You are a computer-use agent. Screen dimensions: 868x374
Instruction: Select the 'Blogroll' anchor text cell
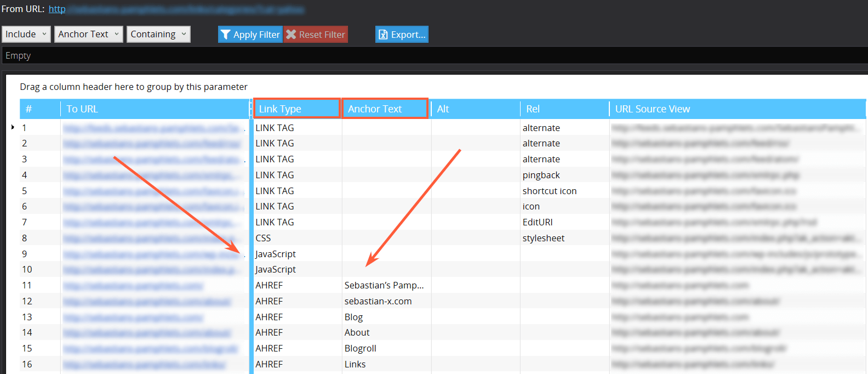point(386,348)
